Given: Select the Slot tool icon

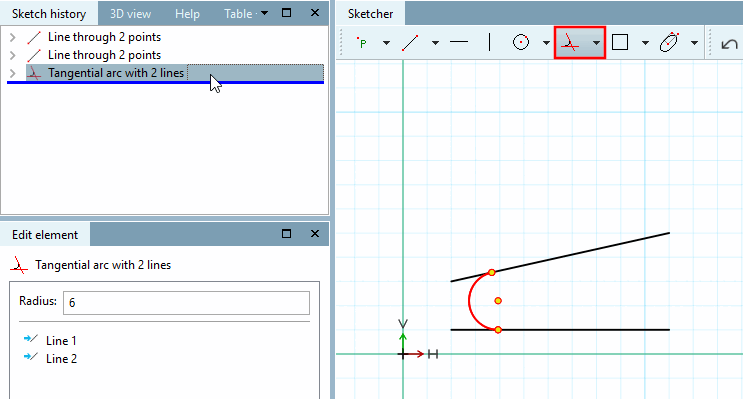Looking at the screenshot, I should (669, 43).
